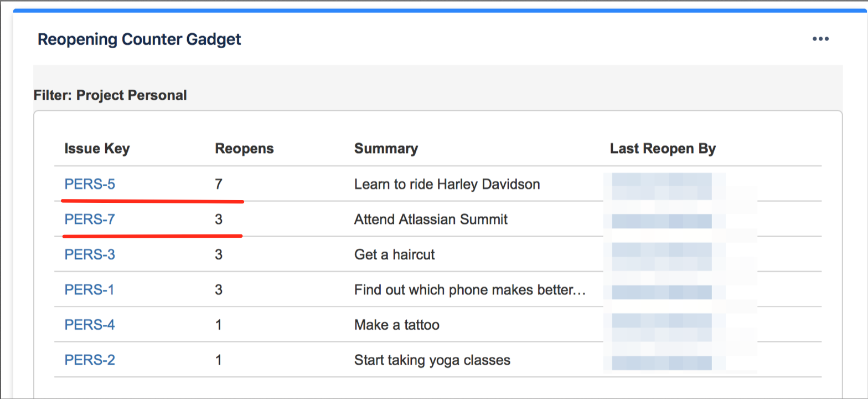Image resolution: width=868 pixels, height=399 pixels.
Task: Click reopen count 1 for PERS-4
Action: point(219,324)
